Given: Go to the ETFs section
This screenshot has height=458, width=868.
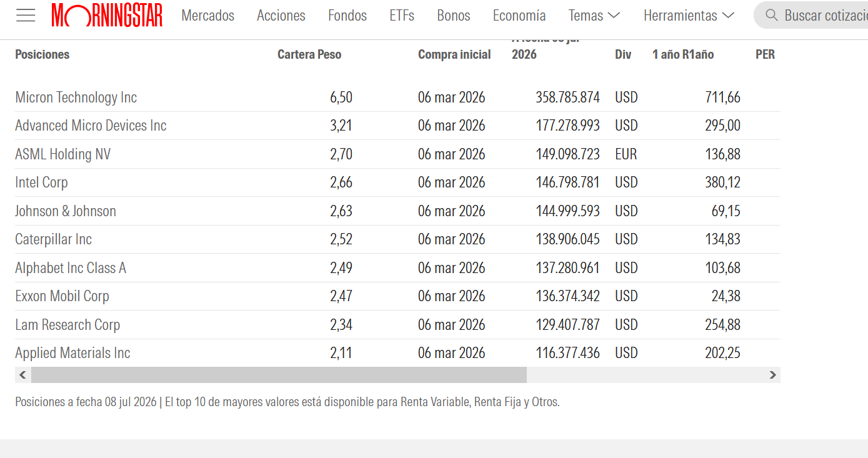Looking at the screenshot, I should point(402,16).
